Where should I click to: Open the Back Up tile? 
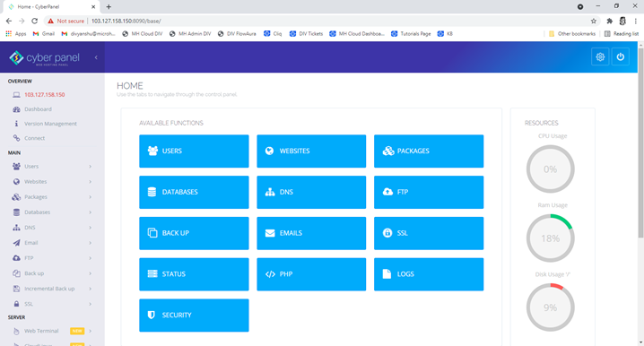click(x=194, y=233)
